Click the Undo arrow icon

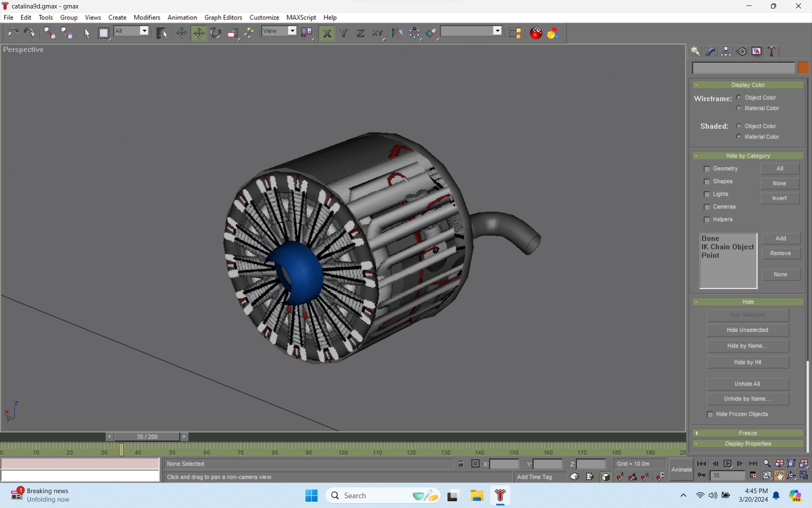coord(13,33)
